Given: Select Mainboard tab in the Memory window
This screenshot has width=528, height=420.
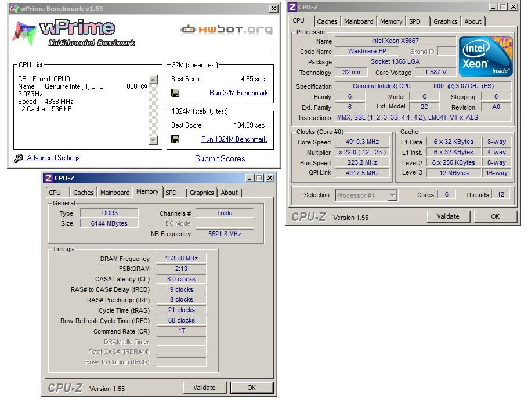Looking at the screenshot, I should click(x=115, y=193).
